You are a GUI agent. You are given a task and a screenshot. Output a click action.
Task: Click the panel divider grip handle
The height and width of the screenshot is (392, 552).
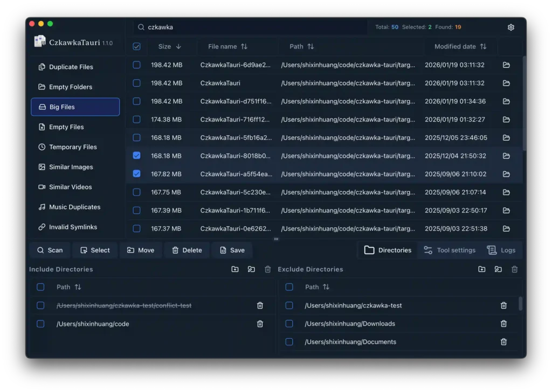tap(276, 239)
